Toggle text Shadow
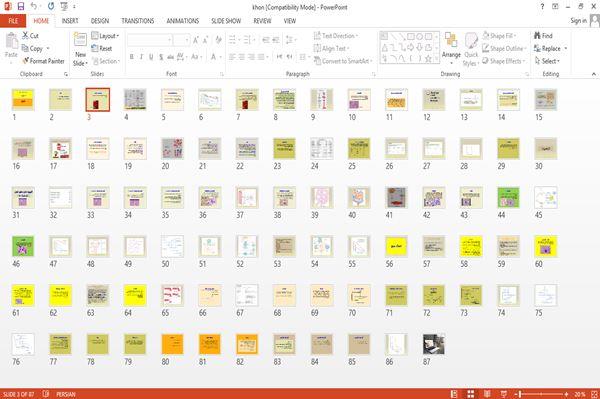This screenshot has width=600, height=399. [x=161, y=57]
